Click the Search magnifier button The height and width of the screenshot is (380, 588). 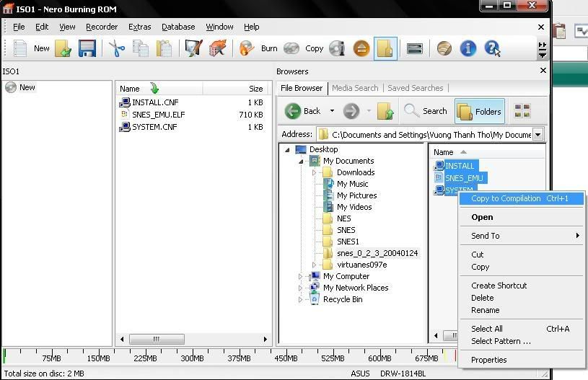pos(426,111)
